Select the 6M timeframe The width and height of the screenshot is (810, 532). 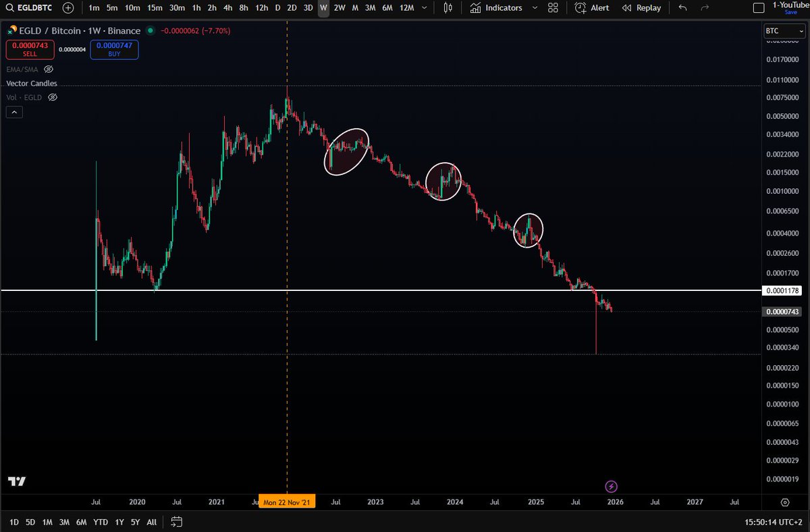click(x=387, y=8)
